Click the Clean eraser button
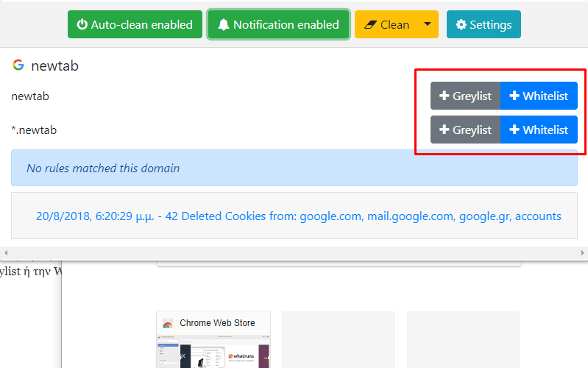588x368 pixels. point(386,24)
